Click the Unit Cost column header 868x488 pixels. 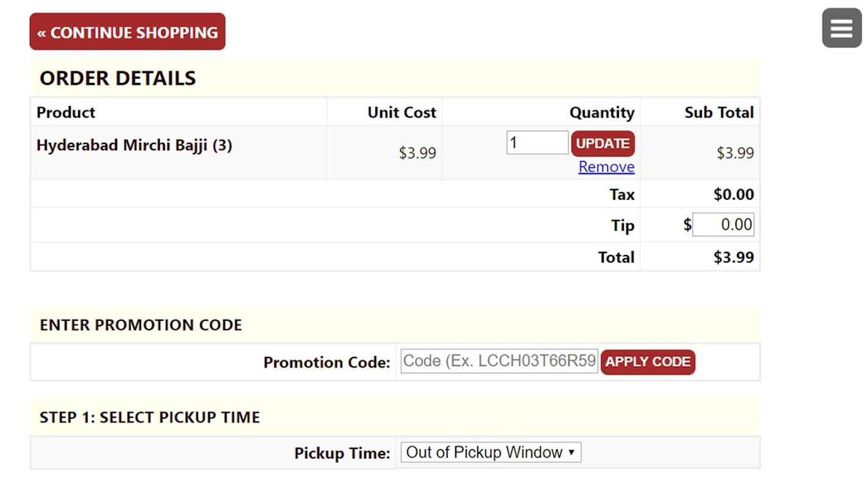coord(402,112)
